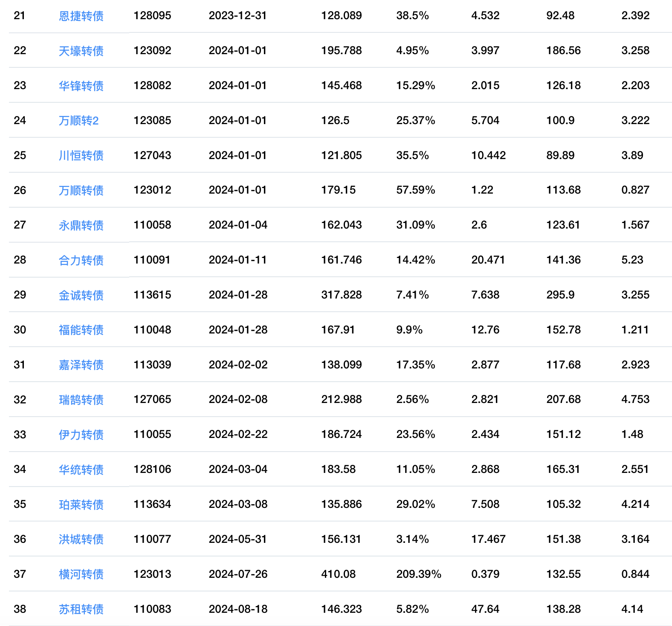Open the 恩捷转债 bond link
The height and width of the screenshot is (626, 672).
(x=81, y=16)
